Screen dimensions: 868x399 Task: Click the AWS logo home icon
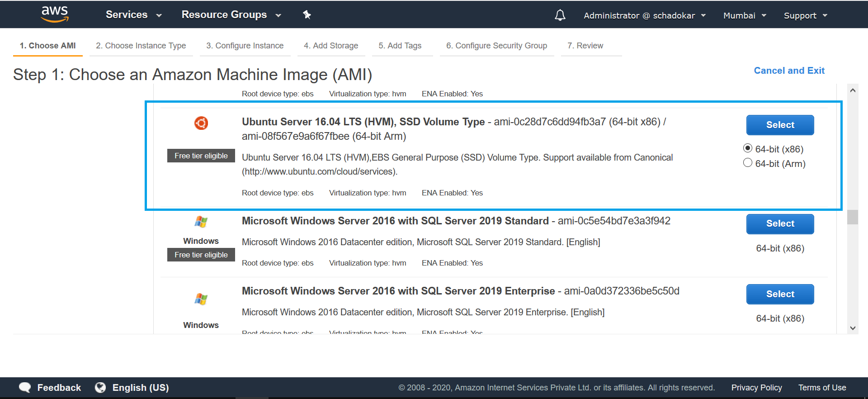55,14
